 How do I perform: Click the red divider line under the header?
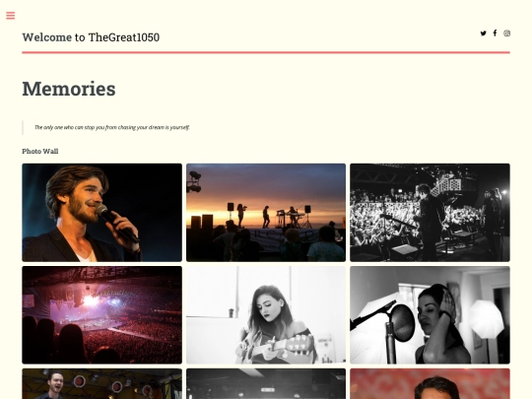[266, 52]
